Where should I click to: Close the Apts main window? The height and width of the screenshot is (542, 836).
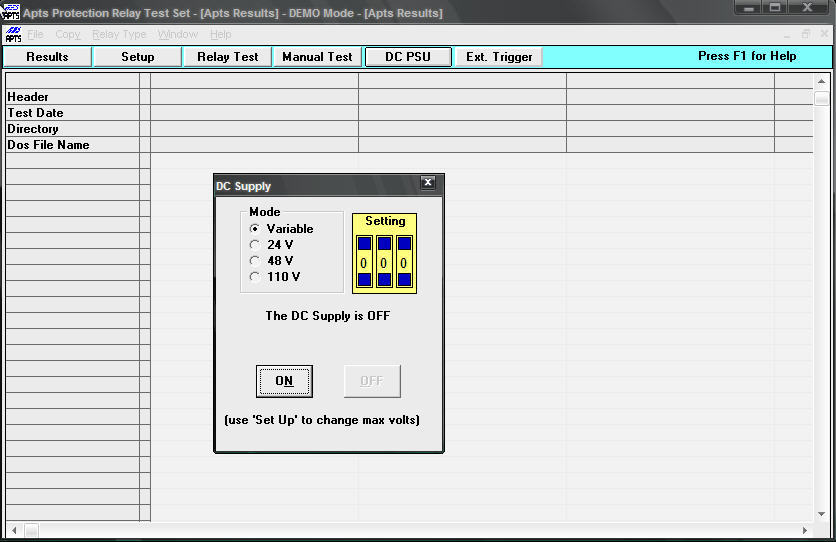click(x=808, y=7)
